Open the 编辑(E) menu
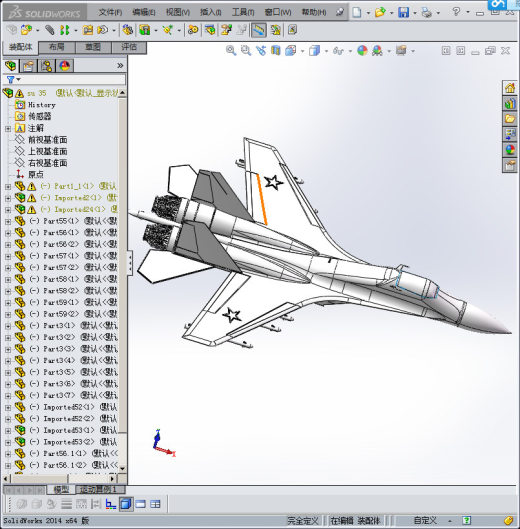Viewport: 520px width, 529px height. 144,12
